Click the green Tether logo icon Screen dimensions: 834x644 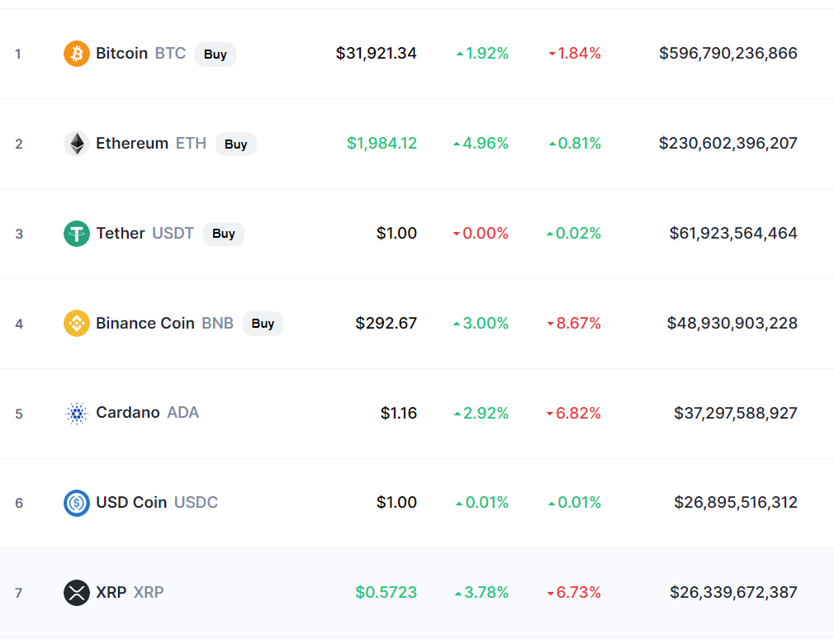tap(77, 234)
